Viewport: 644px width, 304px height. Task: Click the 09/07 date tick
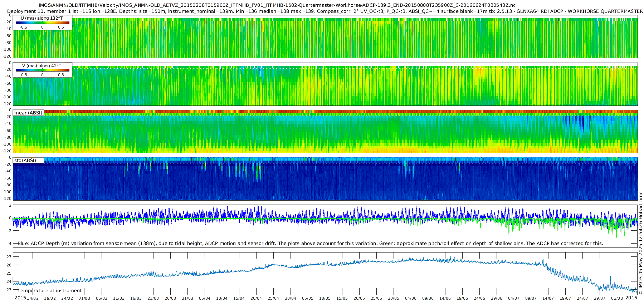pyautogui.click(x=531, y=298)
